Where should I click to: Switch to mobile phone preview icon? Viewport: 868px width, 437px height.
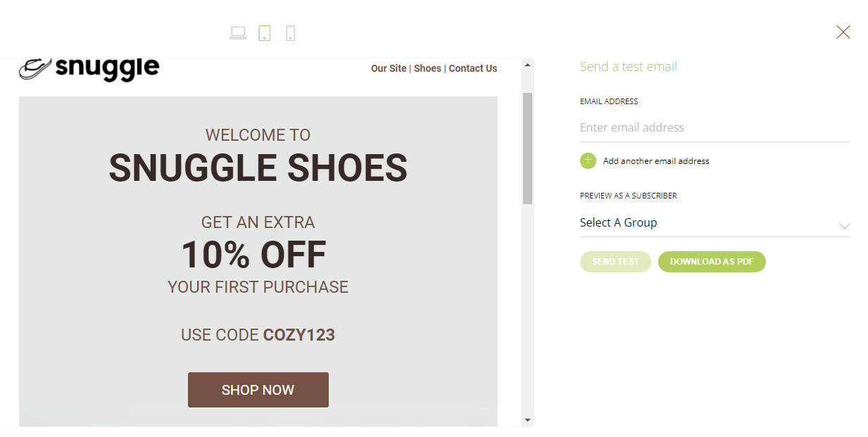[290, 32]
